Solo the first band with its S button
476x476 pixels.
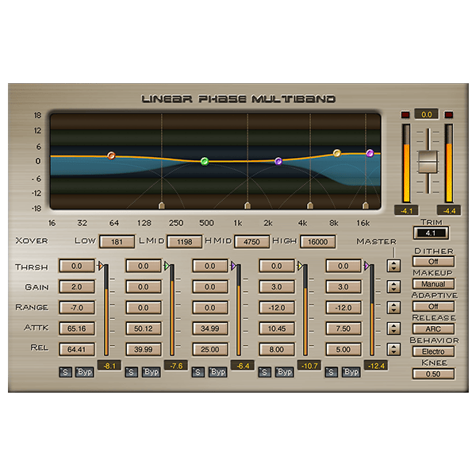click(x=65, y=372)
